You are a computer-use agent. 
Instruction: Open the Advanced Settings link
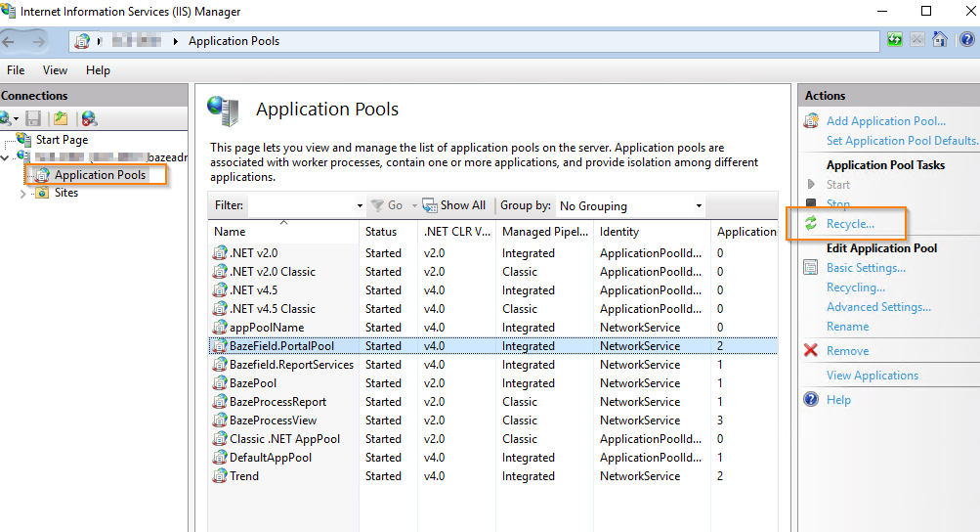pos(878,307)
